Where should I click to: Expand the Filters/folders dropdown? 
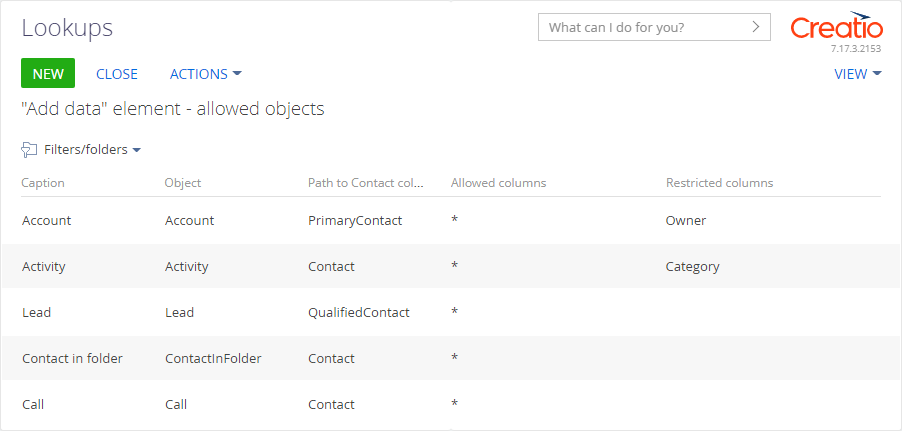click(93, 150)
